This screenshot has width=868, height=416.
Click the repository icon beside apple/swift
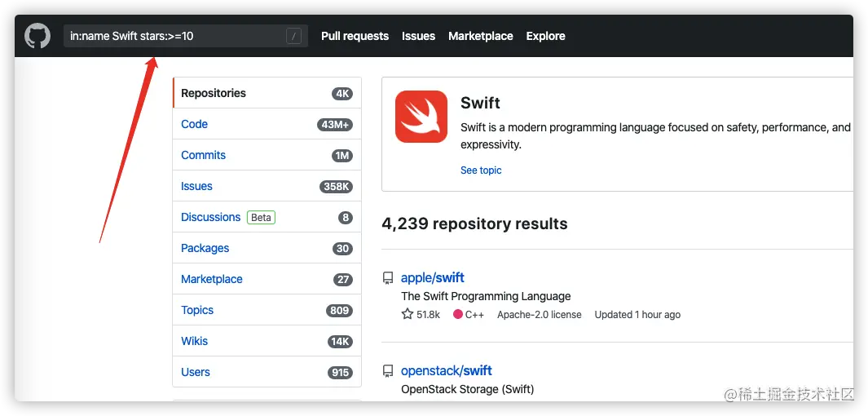[388, 278]
